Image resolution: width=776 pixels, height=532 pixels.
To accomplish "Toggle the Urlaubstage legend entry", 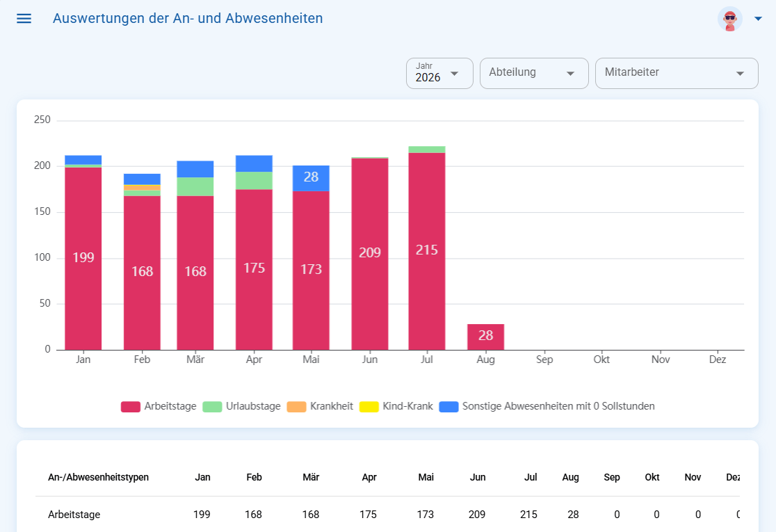I will [x=241, y=406].
